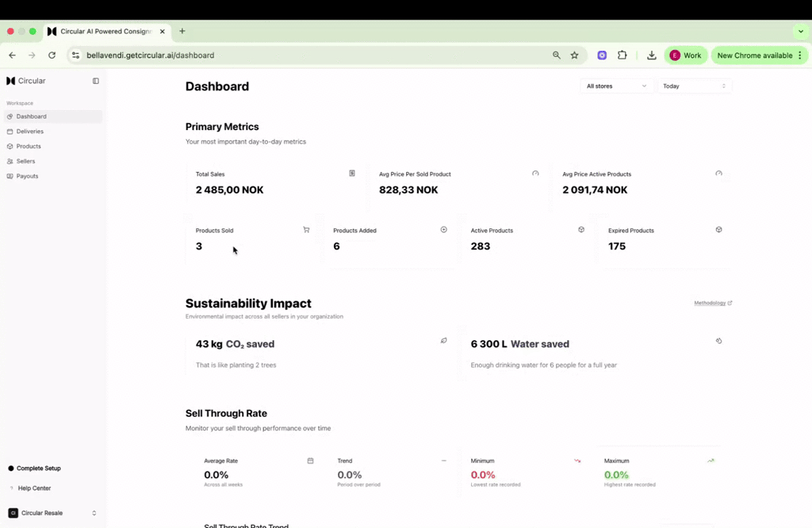Image resolution: width=812 pixels, height=528 pixels.
Task: Close the Circular AI Powered Consignment tab
Action: coord(162,32)
